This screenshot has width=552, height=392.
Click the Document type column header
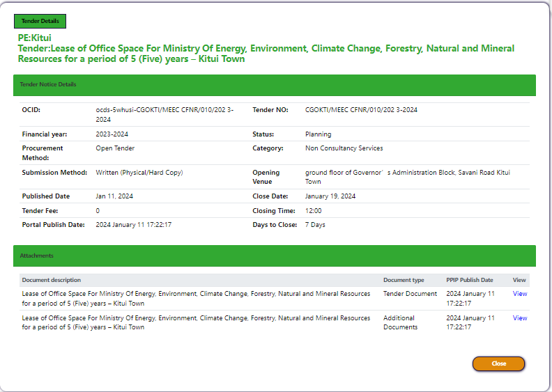tap(404, 280)
